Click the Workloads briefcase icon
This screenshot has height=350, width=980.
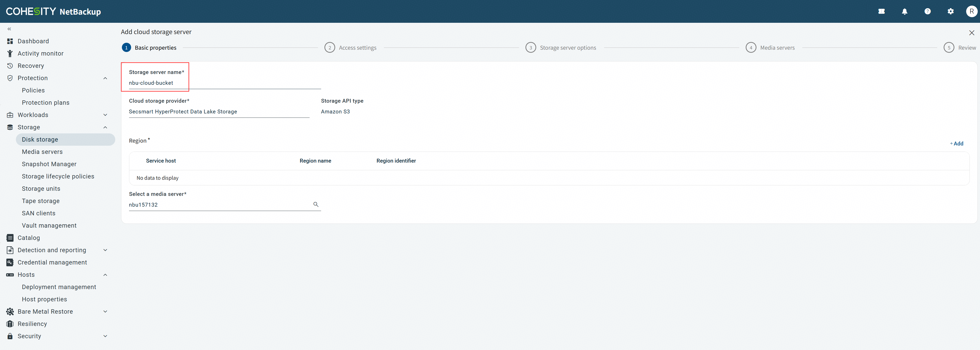[10, 115]
